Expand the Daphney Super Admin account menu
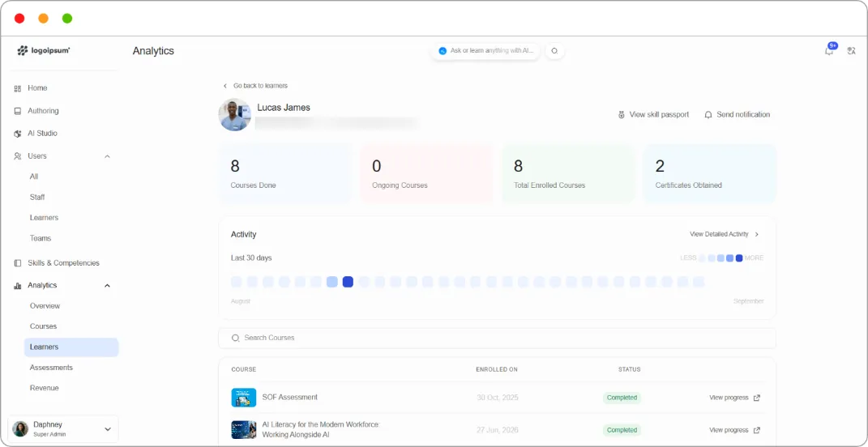 pos(108,429)
